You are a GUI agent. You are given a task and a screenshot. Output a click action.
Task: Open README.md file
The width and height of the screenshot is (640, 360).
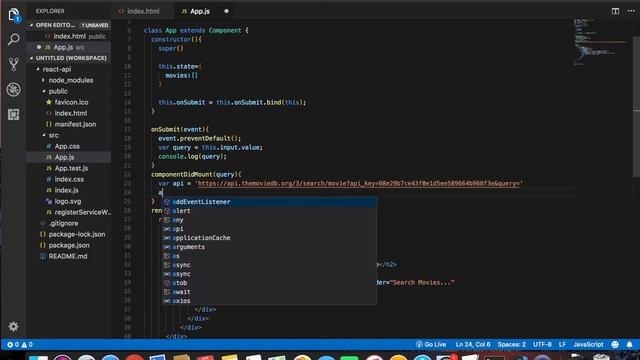coord(69,256)
